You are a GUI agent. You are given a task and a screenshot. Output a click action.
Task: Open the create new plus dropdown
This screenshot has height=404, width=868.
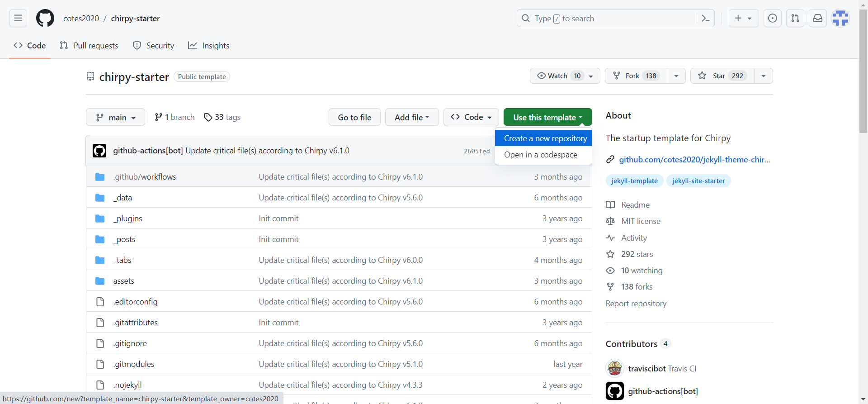coord(744,18)
